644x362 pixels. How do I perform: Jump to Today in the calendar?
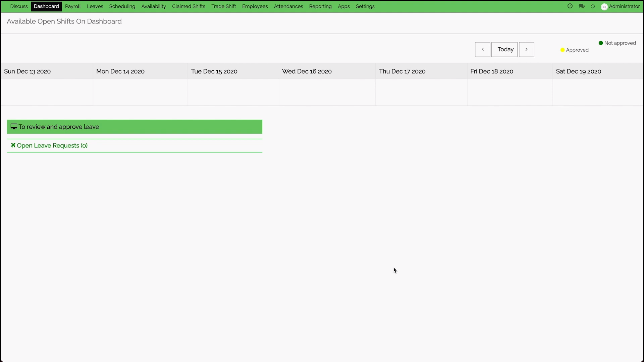tap(504, 50)
